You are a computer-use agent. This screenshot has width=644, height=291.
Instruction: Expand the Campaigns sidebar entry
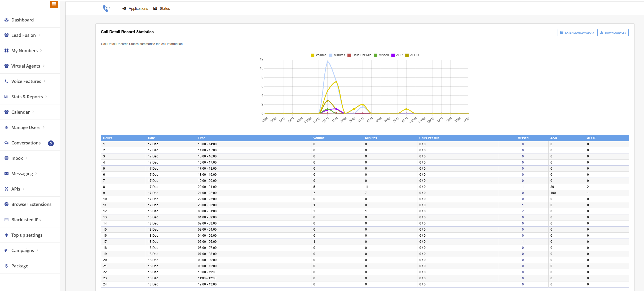[x=23, y=250]
